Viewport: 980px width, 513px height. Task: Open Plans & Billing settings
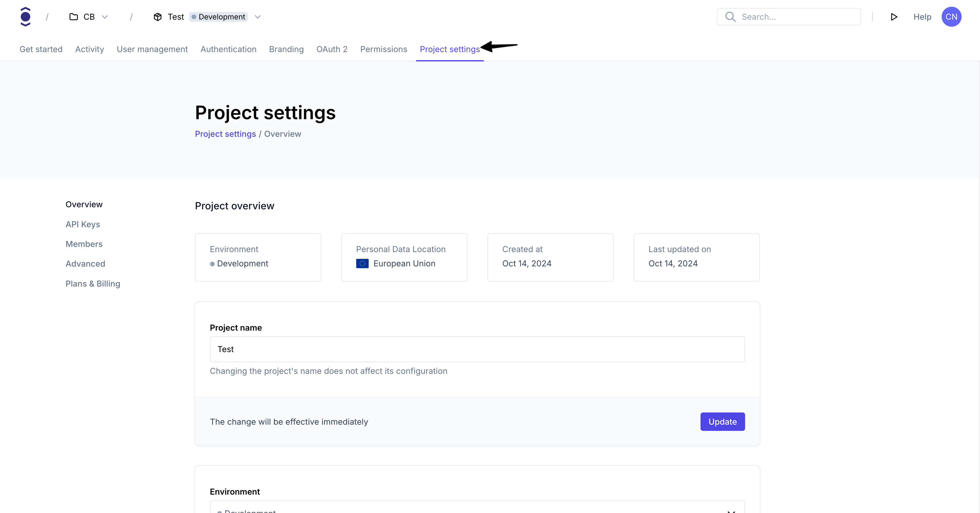point(93,283)
